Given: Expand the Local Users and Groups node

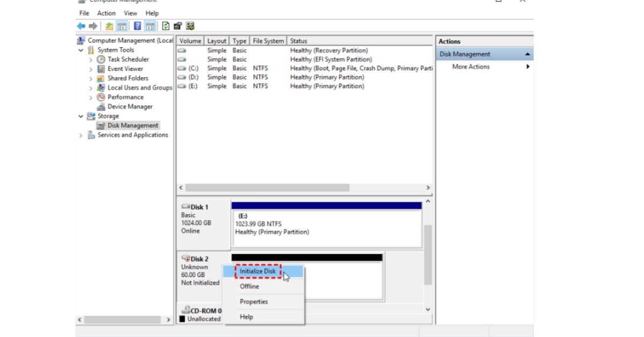Looking at the screenshot, I should tap(91, 87).
